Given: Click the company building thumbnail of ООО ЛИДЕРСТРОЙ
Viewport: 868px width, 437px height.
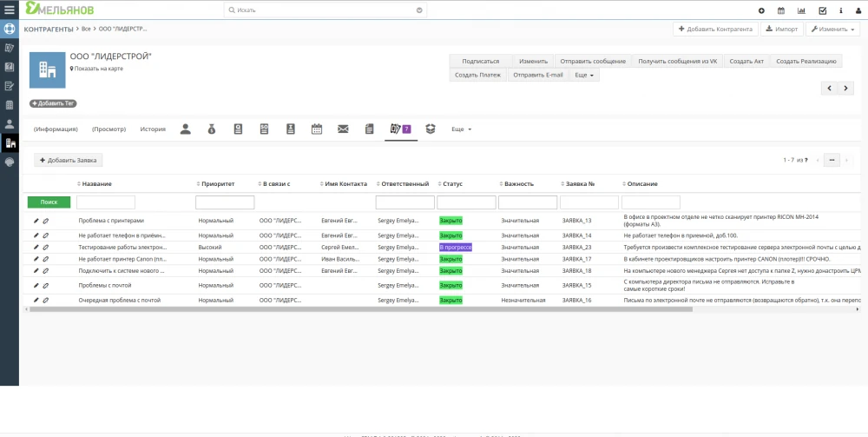Looking at the screenshot, I should [47, 70].
